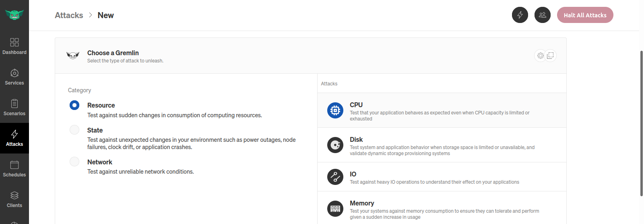Screen dimensions: 644x224
Task: Open Services in the sidebar
Action: pyautogui.click(x=14, y=77)
